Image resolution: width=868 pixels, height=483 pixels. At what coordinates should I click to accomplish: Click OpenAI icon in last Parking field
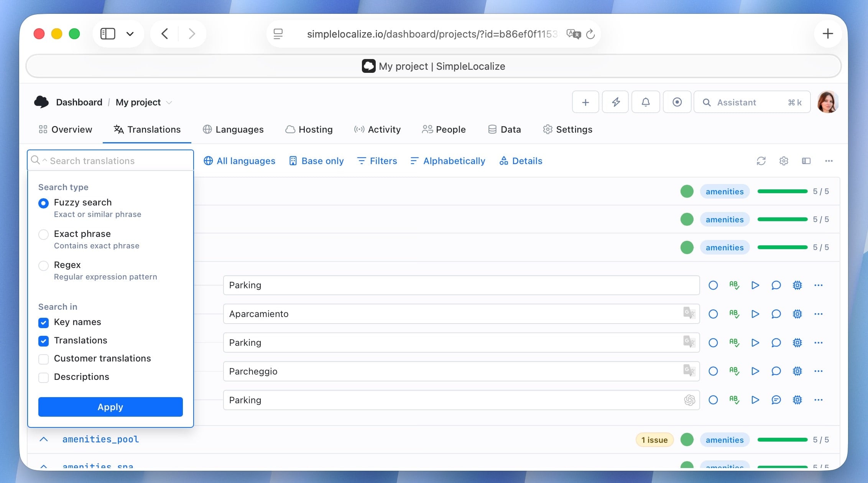(689, 400)
